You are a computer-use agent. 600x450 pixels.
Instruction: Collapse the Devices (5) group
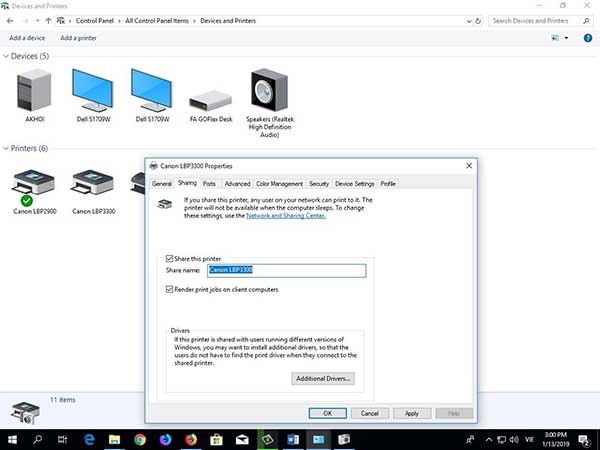(6, 56)
